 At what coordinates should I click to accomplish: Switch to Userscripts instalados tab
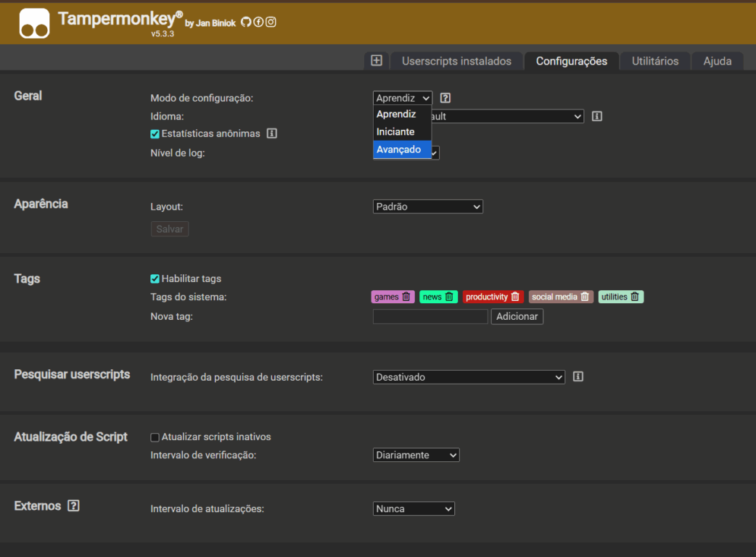point(456,61)
